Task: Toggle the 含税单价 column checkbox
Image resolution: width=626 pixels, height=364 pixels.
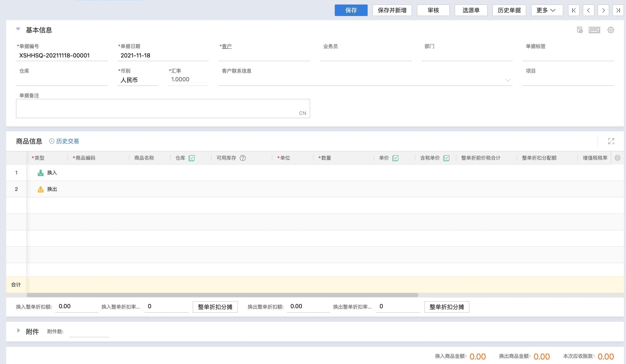Action: point(446,158)
